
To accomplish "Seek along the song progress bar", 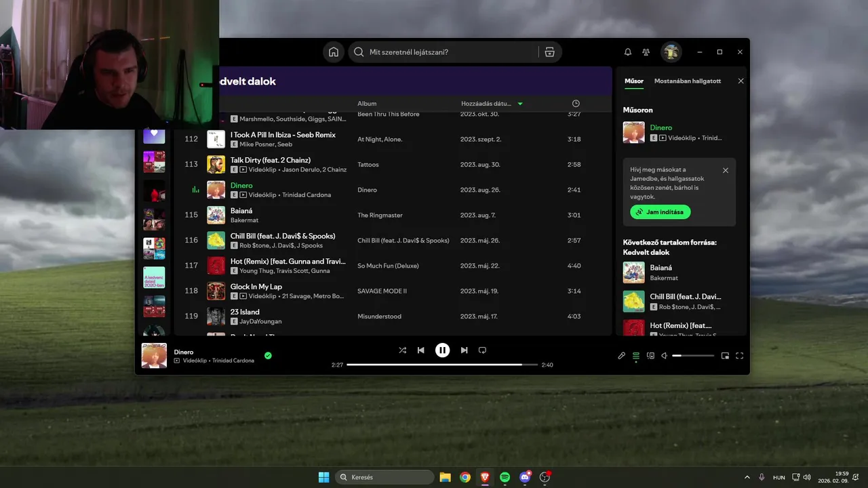I will (x=442, y=365).
